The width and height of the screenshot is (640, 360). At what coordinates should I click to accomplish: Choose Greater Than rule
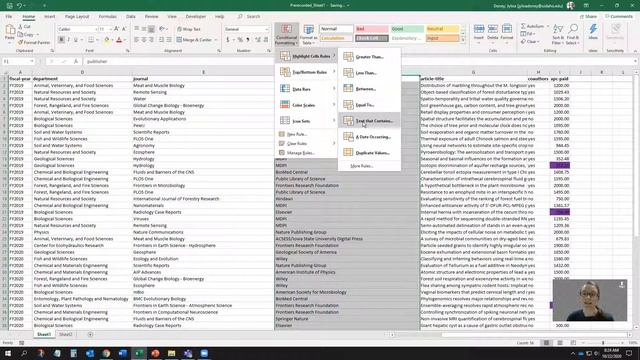point(369,57)
